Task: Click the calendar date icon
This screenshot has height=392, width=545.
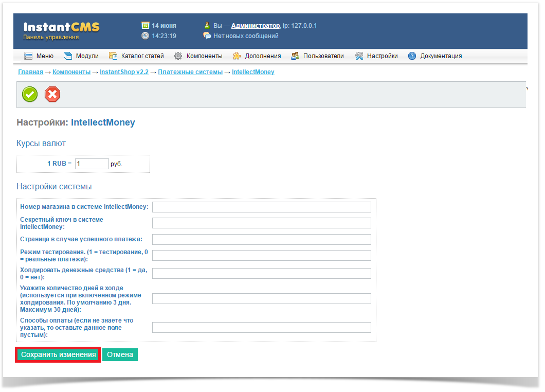Action: pyautogui.click(x=146, y=25)
